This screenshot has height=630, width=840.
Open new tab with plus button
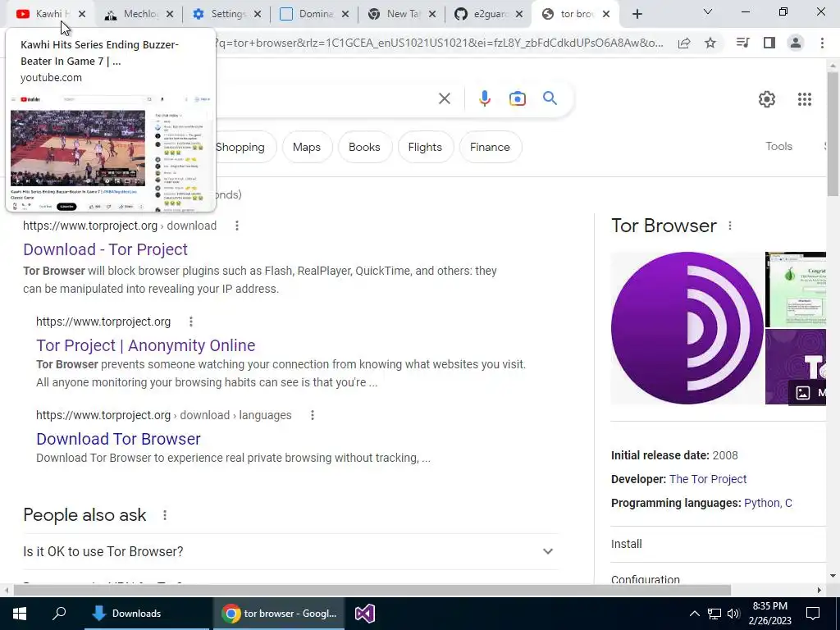point(637,15)
